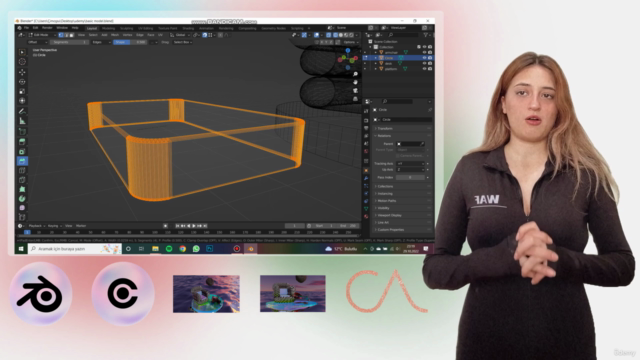This screenshot has width=640, height=360.
Task: Switch to the Modeling workspace tab
Action: [108, 28]
